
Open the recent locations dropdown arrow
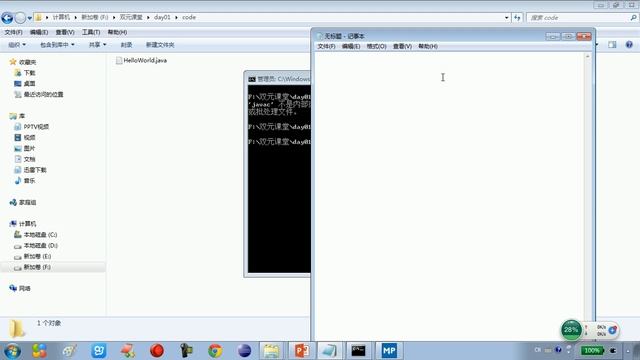(x=29, y=18)
